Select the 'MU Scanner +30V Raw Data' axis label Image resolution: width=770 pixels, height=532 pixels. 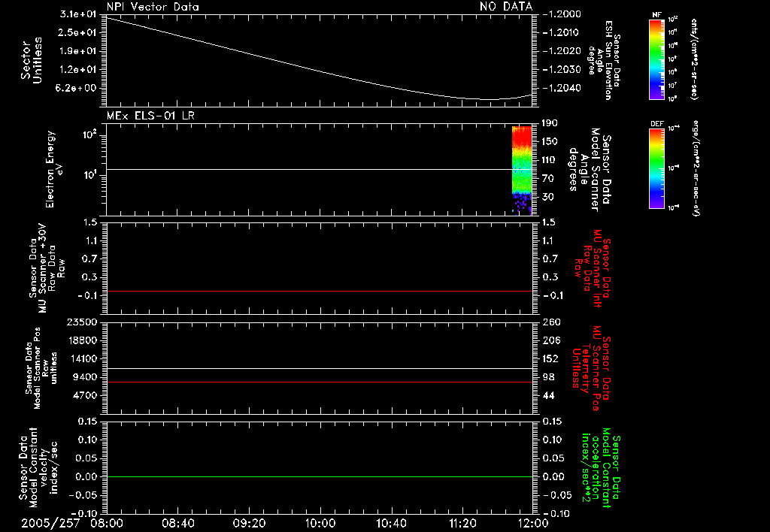coord(47,268)
